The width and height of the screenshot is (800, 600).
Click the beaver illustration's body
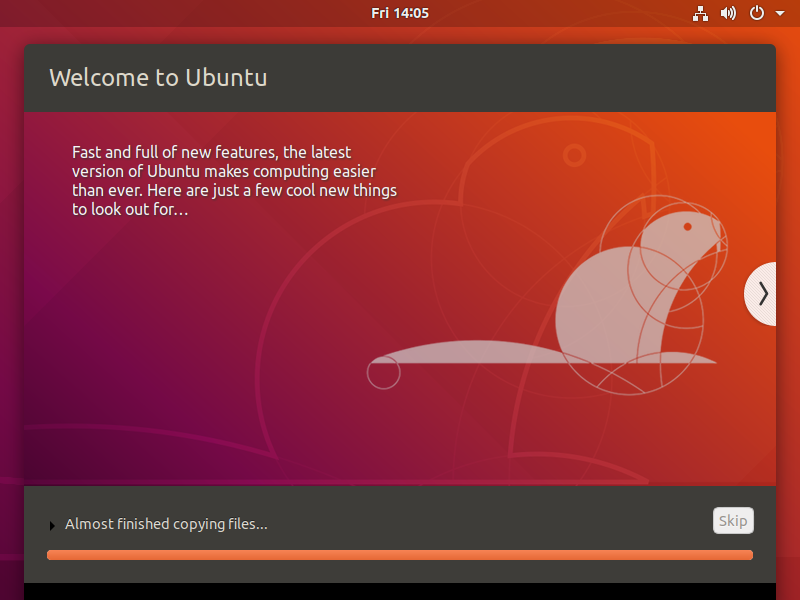(600, 310)
